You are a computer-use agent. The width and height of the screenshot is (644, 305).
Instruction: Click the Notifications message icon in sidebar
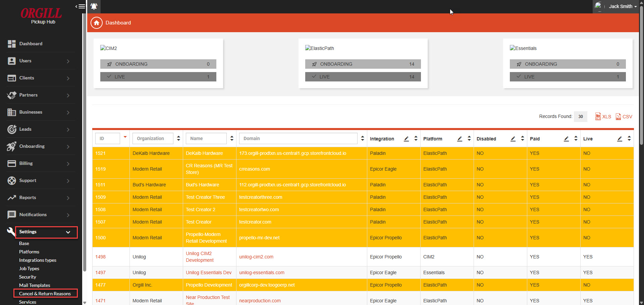tap(12, 215)
